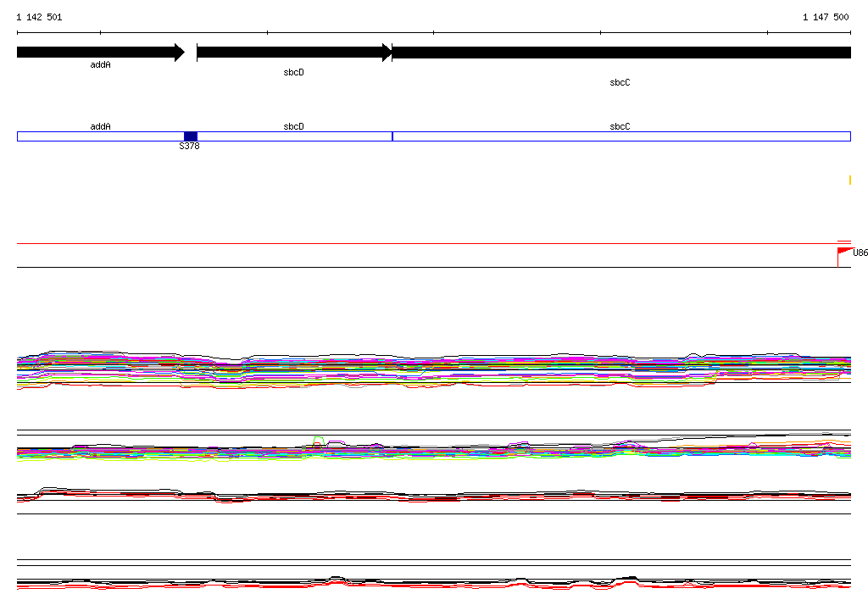The image size is (868, 605).
Task: Click the black addA gene arrow
Action: (101, 53)
